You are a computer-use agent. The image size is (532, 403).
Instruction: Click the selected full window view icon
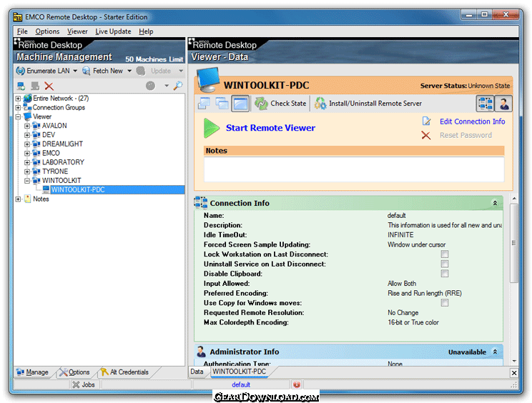[240, 104]
